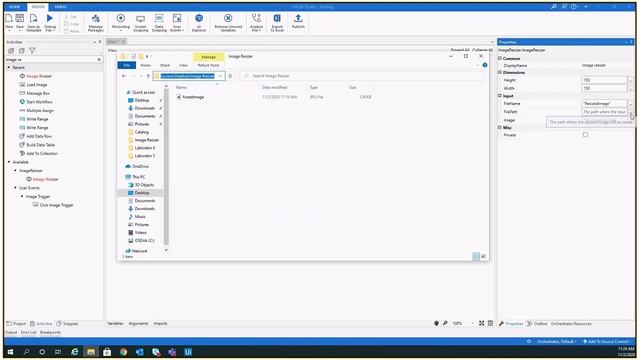Switch to the DEBUG ribbon tab
The width and height of the screenshot is (640, 360).
point(60,7)
